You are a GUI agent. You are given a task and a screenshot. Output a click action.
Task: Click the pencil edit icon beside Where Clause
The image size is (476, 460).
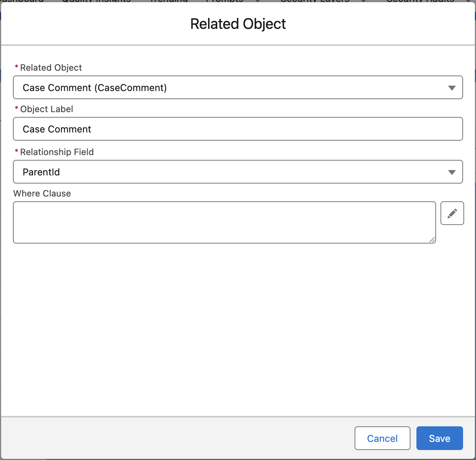pyautogui.click(x=452, y=213)
